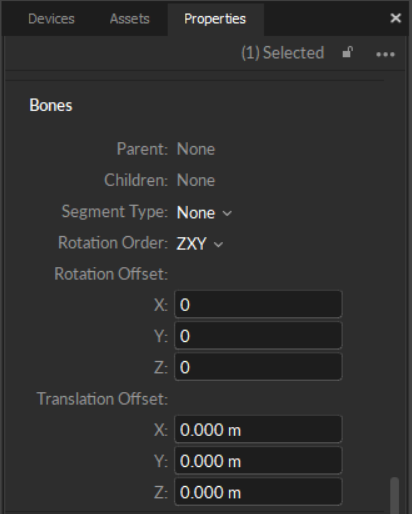Screen dimensions: 412x514
Task: Click the Rotation Offset X field
Action: (258, 304)
